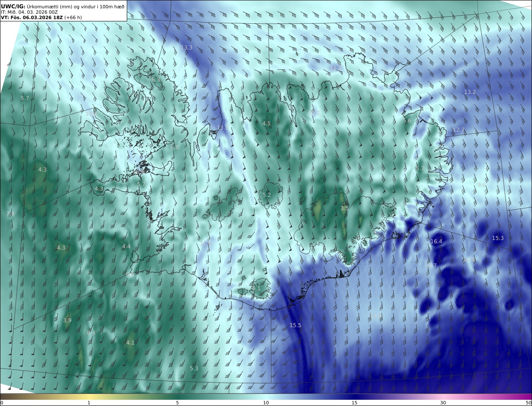The image size is (532, 406).
Task: Click the 13.2 value label
Action: 470,92
